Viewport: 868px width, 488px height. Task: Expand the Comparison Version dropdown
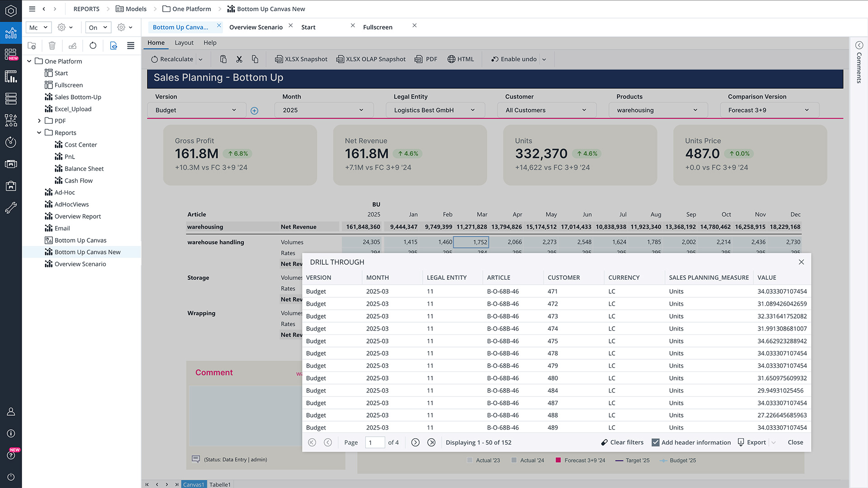click(x=769, y=110)
